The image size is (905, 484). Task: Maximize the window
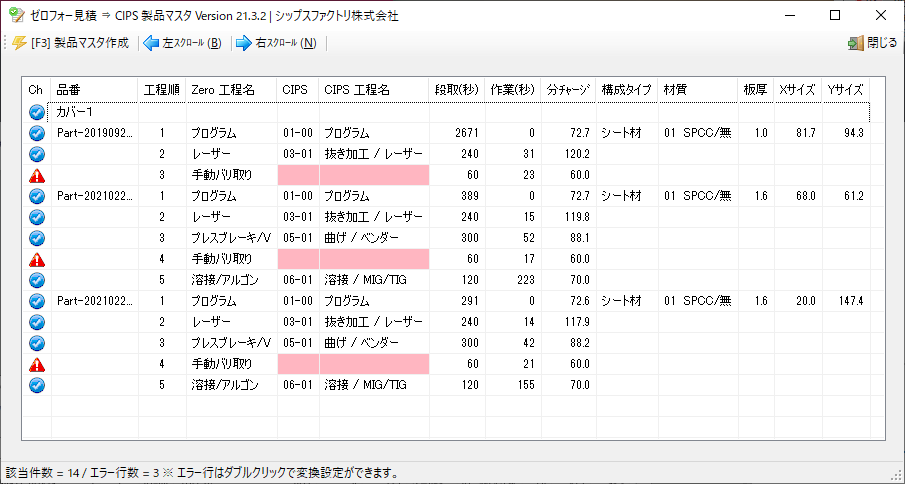[x=835, y=16]
